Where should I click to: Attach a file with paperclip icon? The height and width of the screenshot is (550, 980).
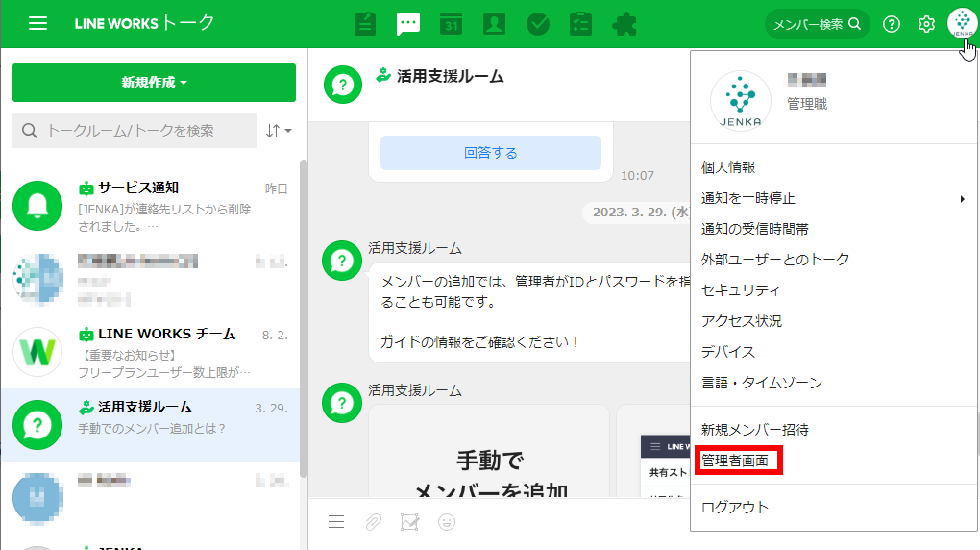373,522
